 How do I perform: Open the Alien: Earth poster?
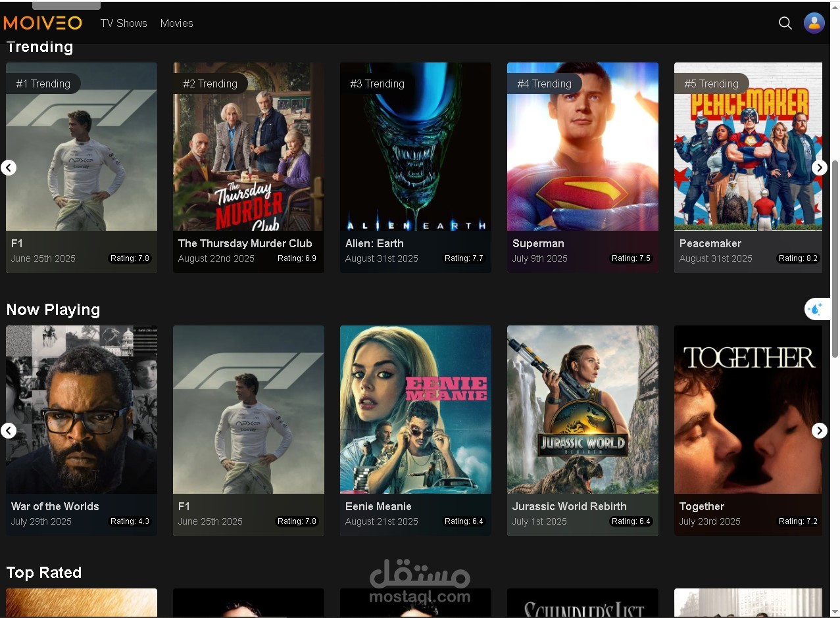(x=416, y=147)
